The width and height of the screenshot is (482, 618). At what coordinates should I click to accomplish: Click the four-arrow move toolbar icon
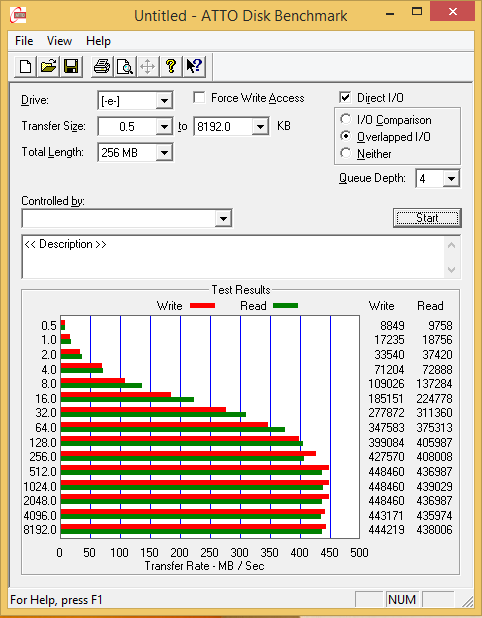148,66
